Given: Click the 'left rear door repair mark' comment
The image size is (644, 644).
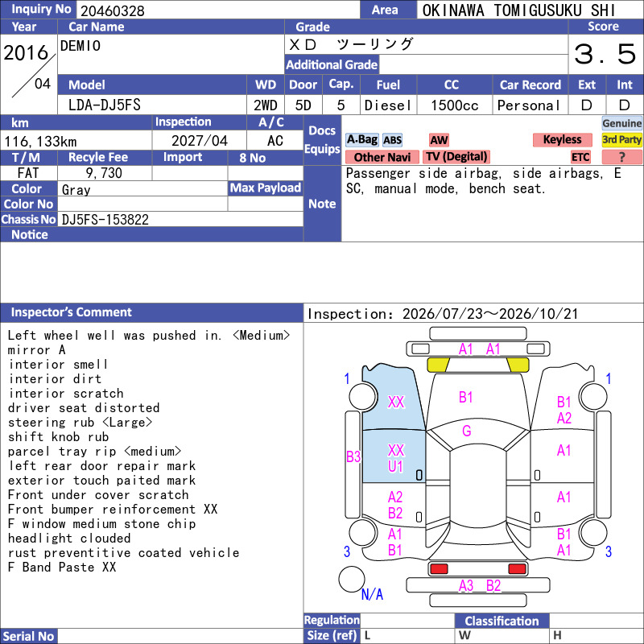Looking at the screenshot, I should pyautogui.click(x=102, y=466).
